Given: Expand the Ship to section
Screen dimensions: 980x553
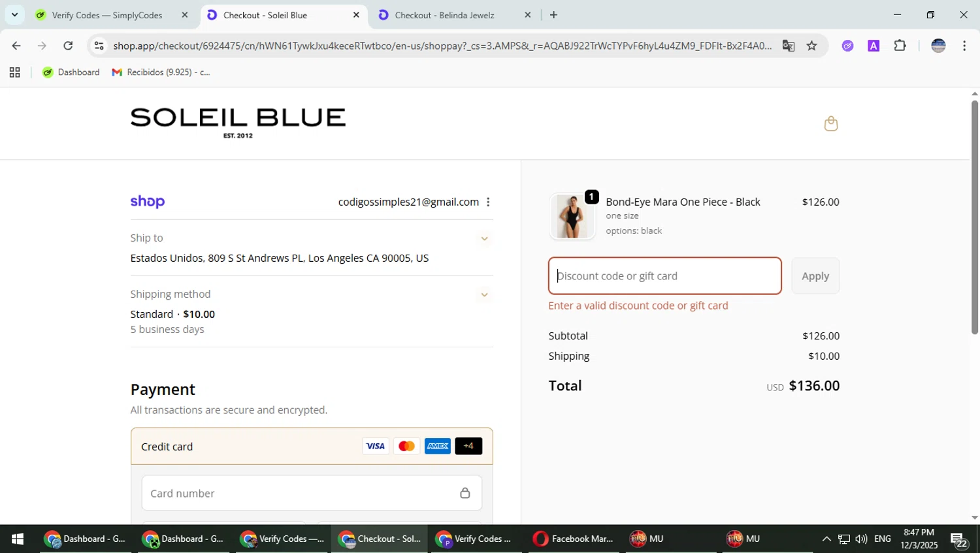Looking at the screenshot, I should click(484, 238).
